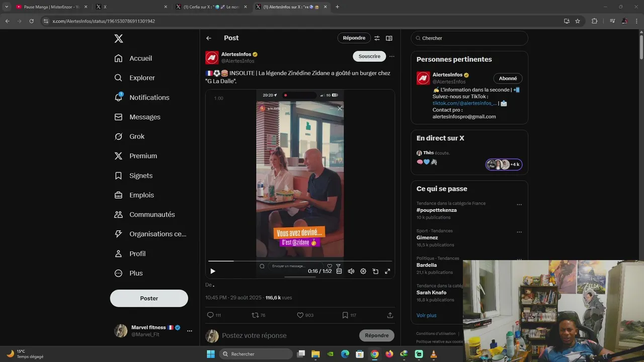Open Chrome extensions puzzle icon
644x362 pixels.
594,21
